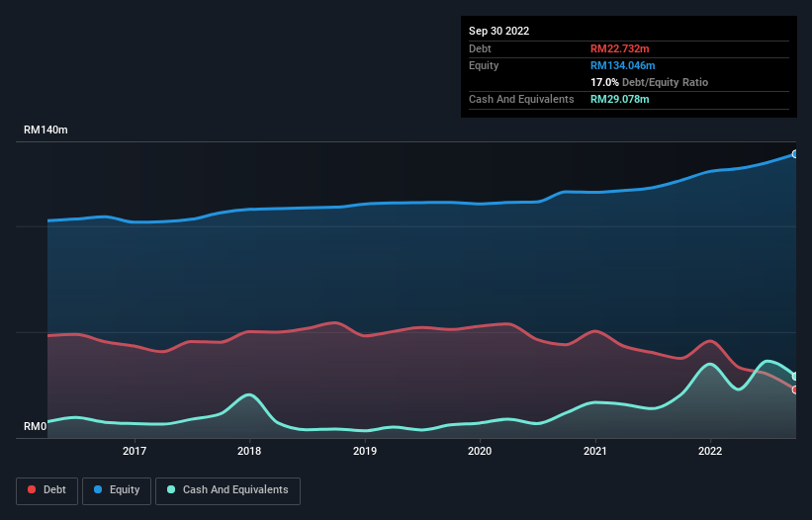
Task: Click the 2018 x-axis label
Action: [249, 451]
